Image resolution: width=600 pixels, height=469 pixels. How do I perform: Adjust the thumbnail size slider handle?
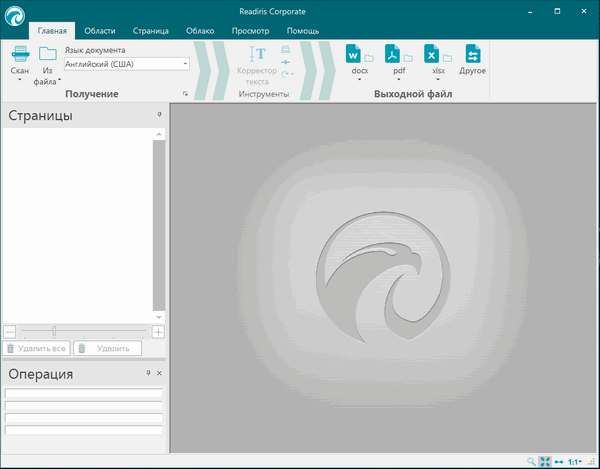pyautogui.click(x=54, y=331)
